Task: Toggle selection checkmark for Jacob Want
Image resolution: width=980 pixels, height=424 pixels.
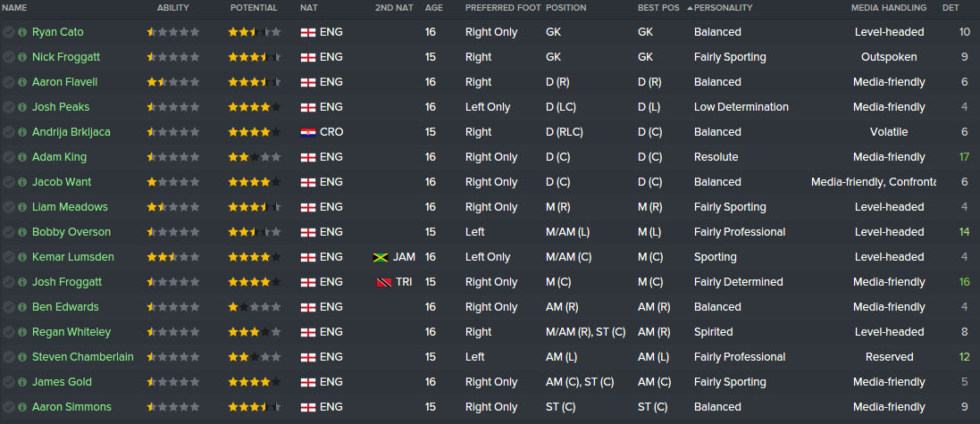Action: (8, 182)
